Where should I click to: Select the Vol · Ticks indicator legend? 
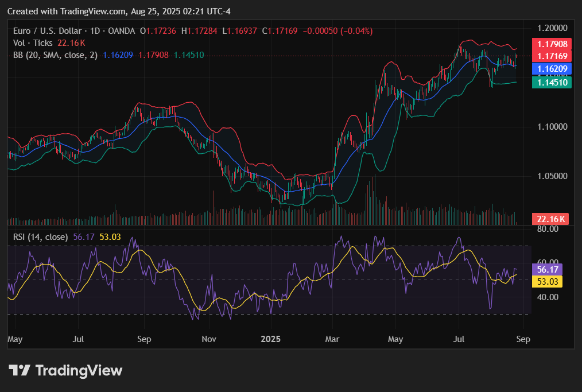(33, 43)
